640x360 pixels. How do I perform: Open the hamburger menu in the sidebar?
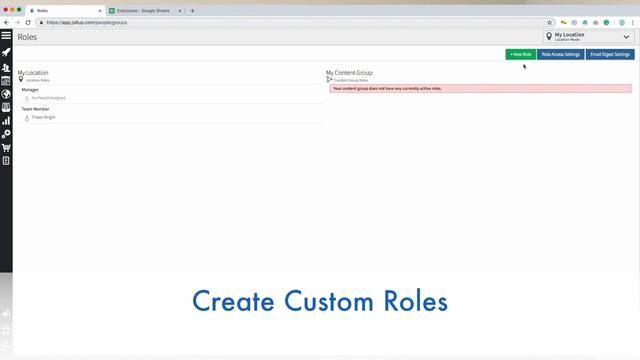coord(6,36)
